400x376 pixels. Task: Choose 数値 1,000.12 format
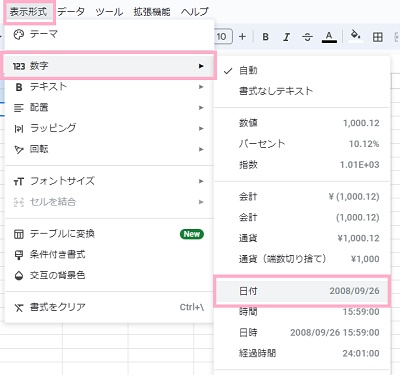[x=302, y=123]
